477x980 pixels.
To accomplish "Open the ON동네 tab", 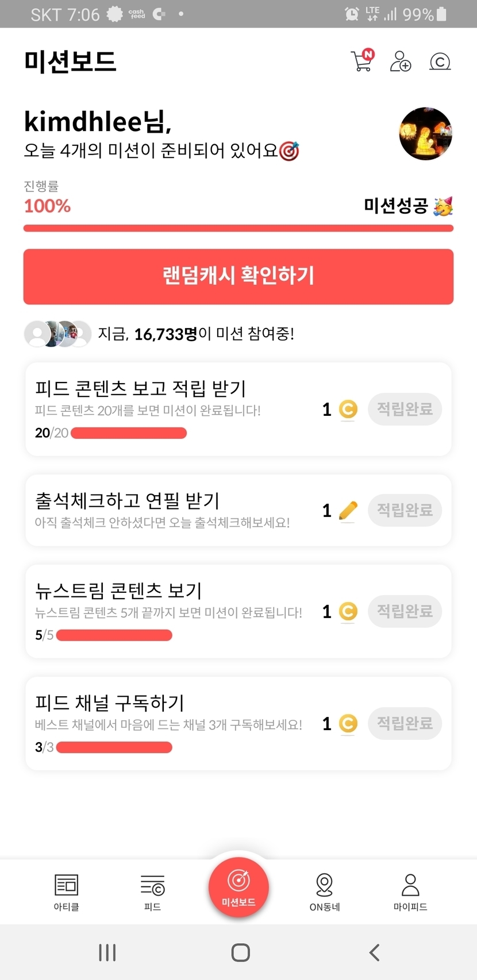I will tap(325, 892).
